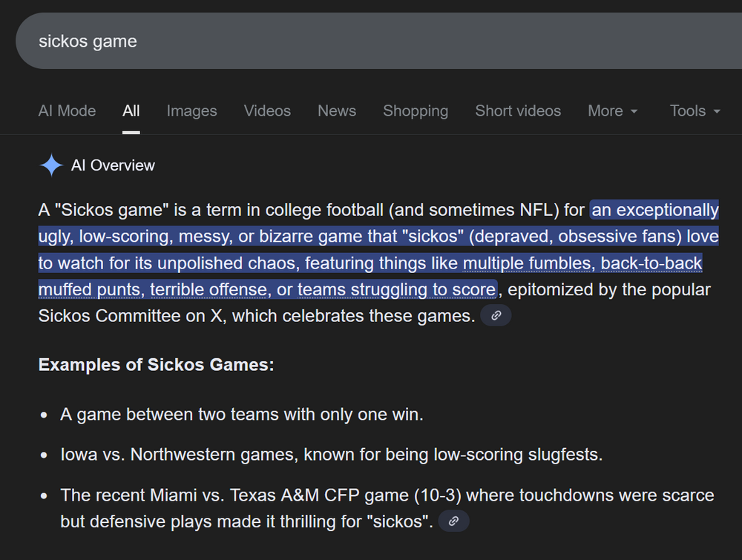
Task: Open the Short videos tab
Action: [x=518, y=111]
